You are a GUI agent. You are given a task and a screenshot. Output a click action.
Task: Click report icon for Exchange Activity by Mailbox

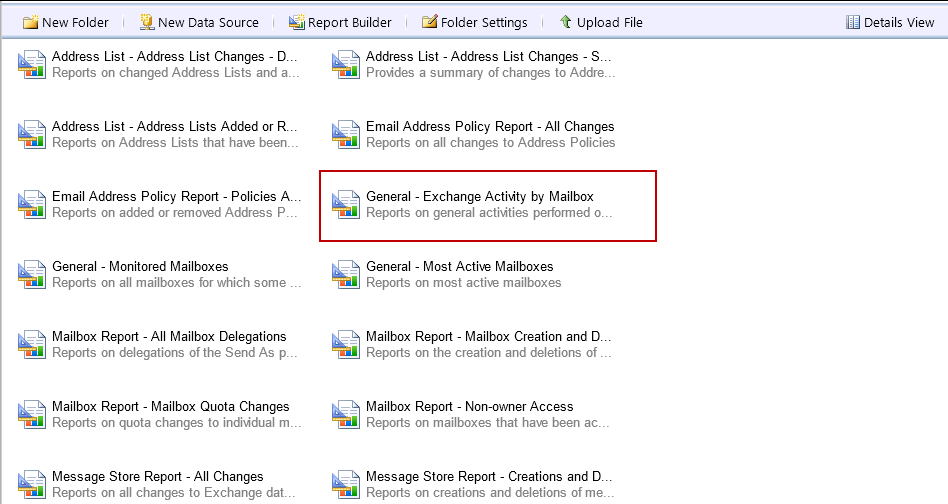coord(346,204)
